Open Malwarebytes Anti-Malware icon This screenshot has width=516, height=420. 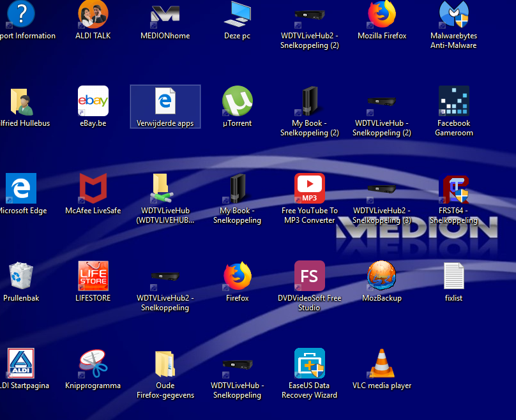pos(453,14)
